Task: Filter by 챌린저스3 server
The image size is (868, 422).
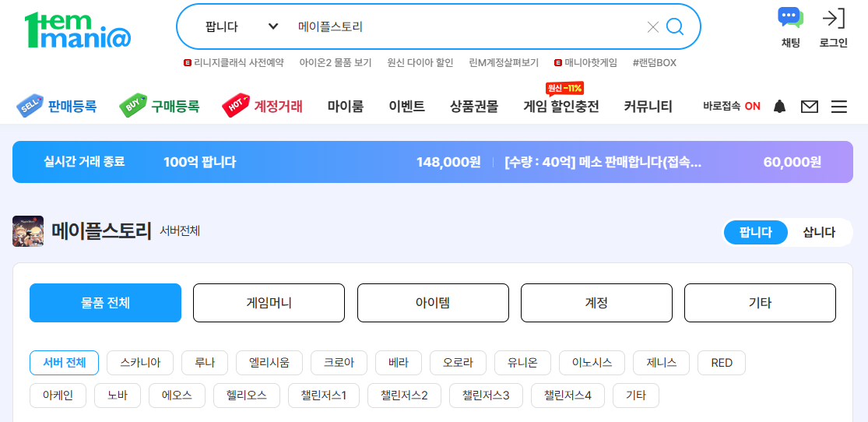Action: coord(486,396)
